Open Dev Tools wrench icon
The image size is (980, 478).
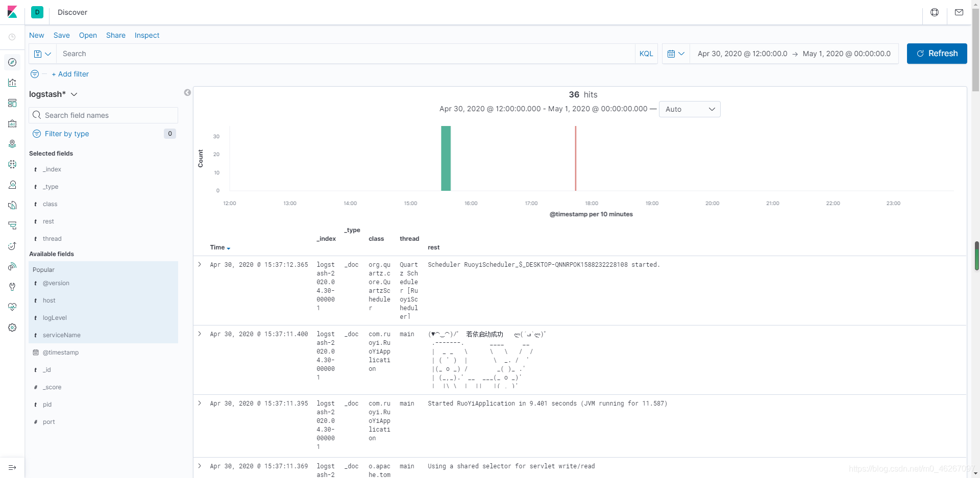point(12,287)
